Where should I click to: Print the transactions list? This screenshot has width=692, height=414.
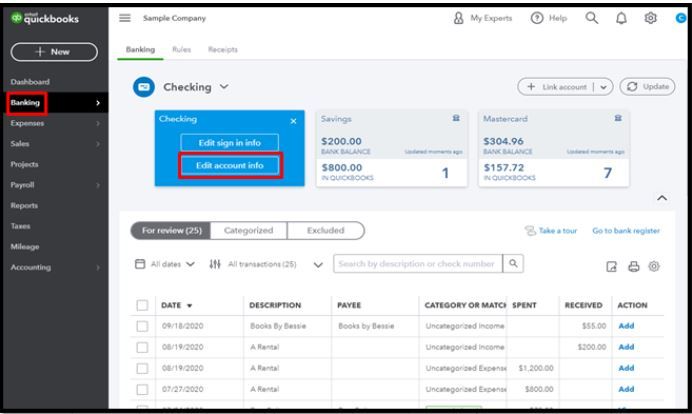point(634,267)
